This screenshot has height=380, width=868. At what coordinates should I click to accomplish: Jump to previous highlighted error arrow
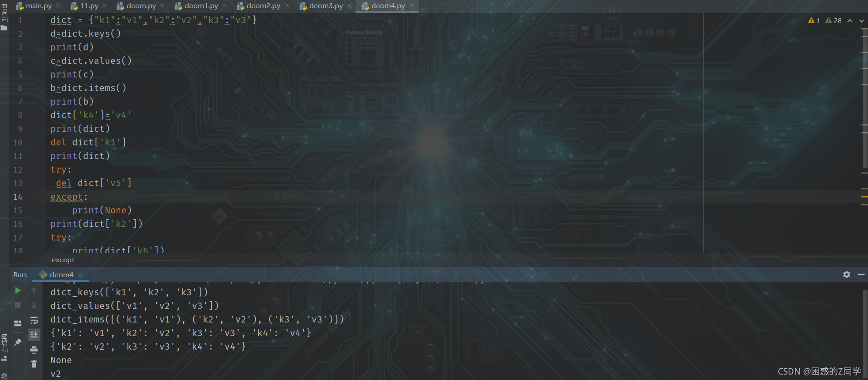pyautogui.click(x=850, y=20)
